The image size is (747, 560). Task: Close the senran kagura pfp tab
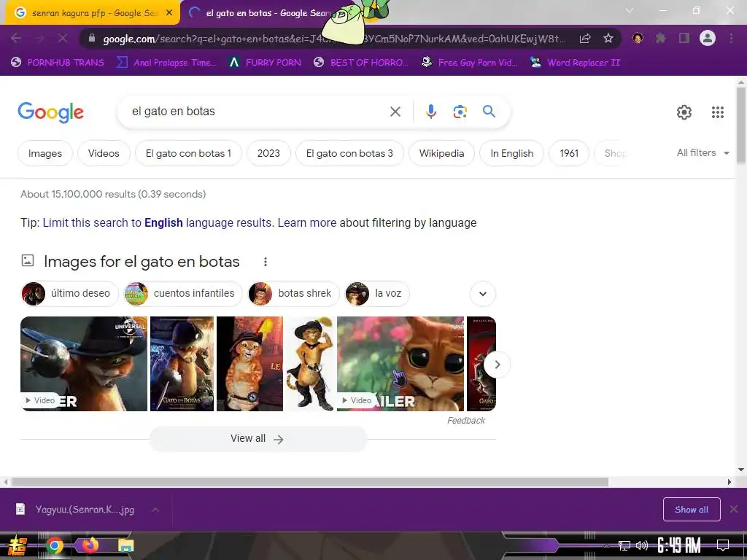(x=169, y=13)
